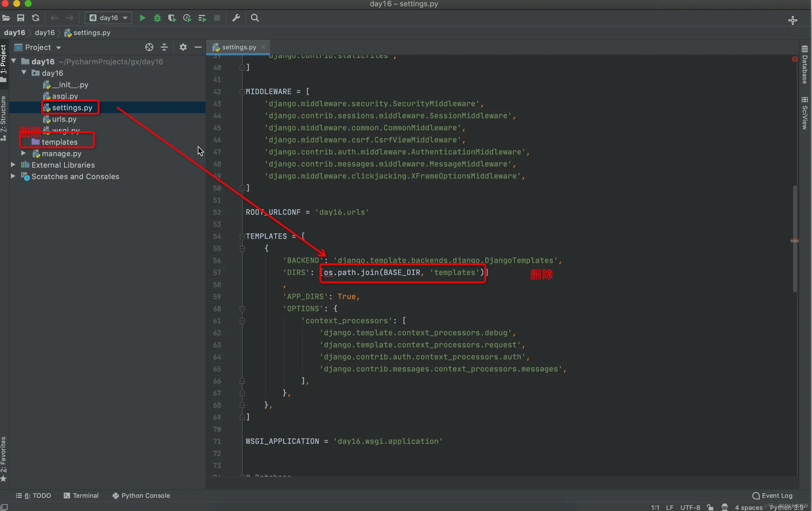Collapse all via the Project panel icon

click(164, 47)
